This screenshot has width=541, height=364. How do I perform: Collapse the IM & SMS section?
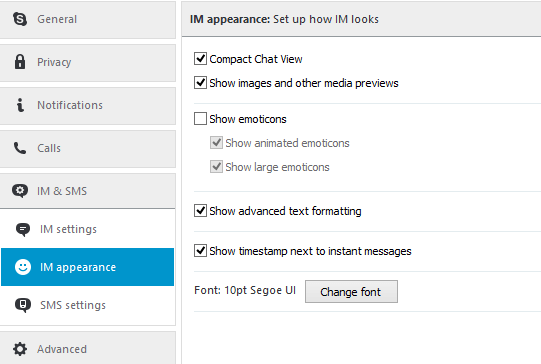(88, 191)
